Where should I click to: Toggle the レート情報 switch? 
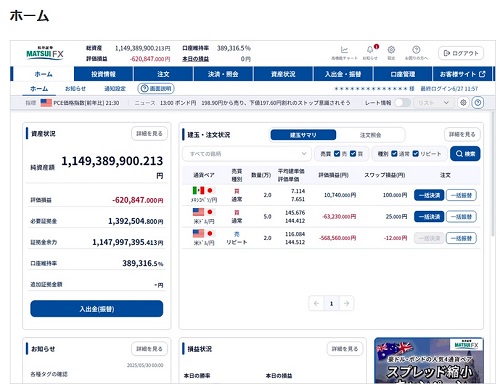pyautogui.click(x=403, y=103)
